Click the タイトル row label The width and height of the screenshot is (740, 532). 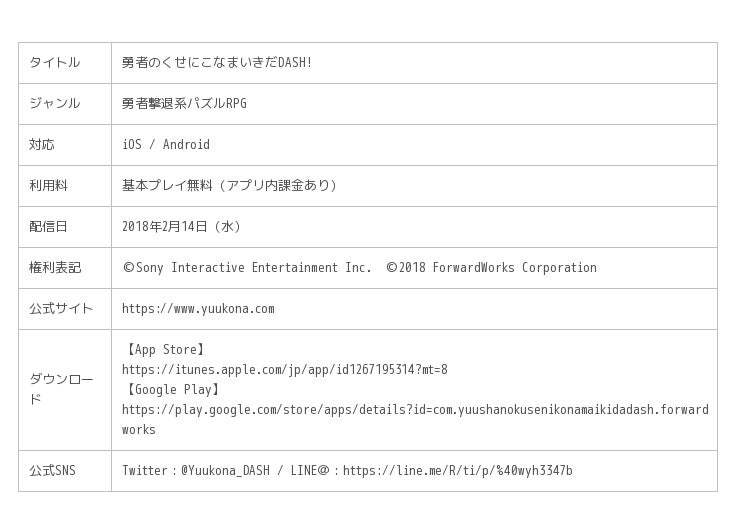(x=54, y=63)
